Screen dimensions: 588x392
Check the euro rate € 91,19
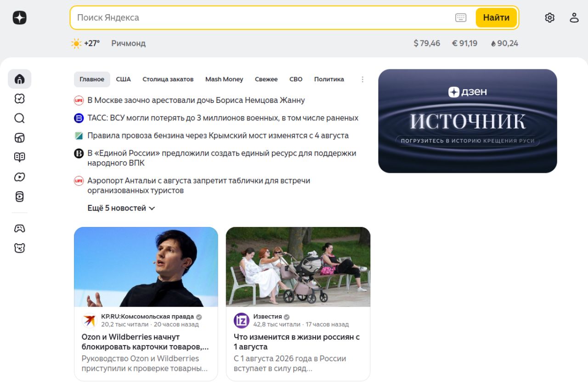[x=465, y=43]
